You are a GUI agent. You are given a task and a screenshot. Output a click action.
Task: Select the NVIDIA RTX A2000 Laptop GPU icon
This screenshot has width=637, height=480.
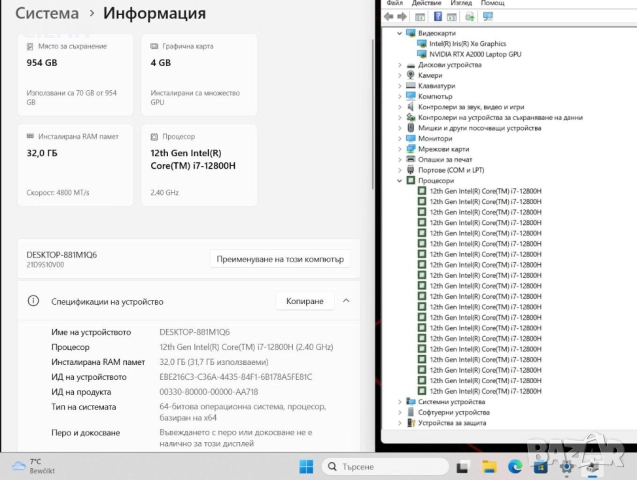point(422,54)
